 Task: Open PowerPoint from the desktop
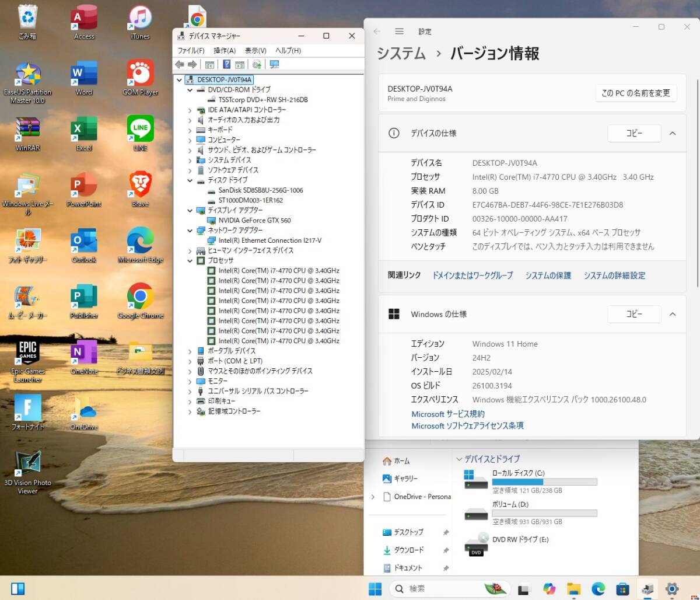click(x=84, y=190)
